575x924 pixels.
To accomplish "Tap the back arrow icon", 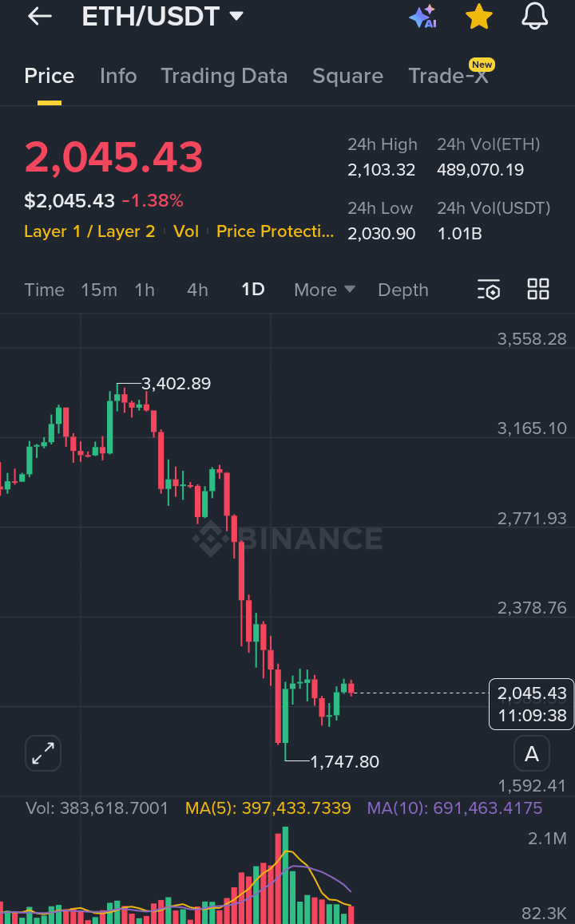I will (39, 17).
